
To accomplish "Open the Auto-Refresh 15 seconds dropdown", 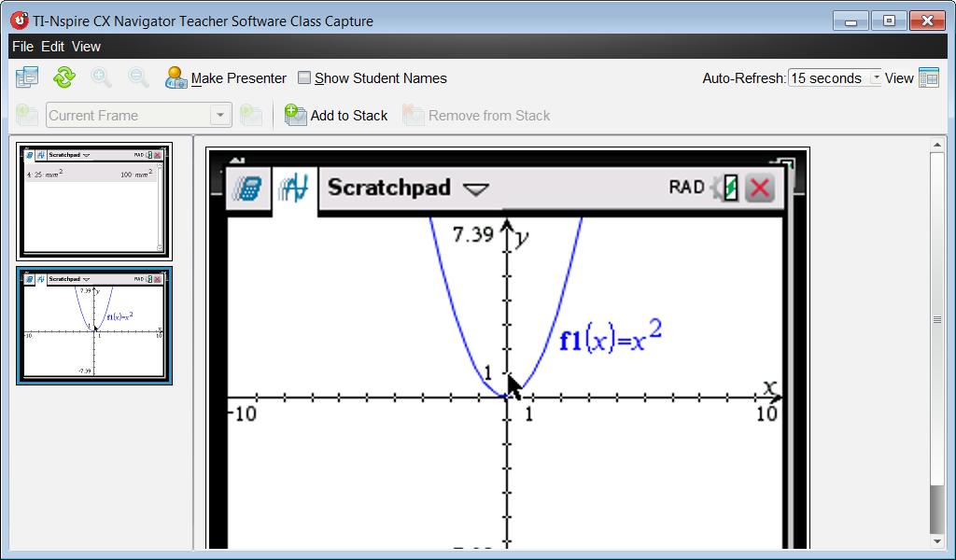I will [834, 78].
